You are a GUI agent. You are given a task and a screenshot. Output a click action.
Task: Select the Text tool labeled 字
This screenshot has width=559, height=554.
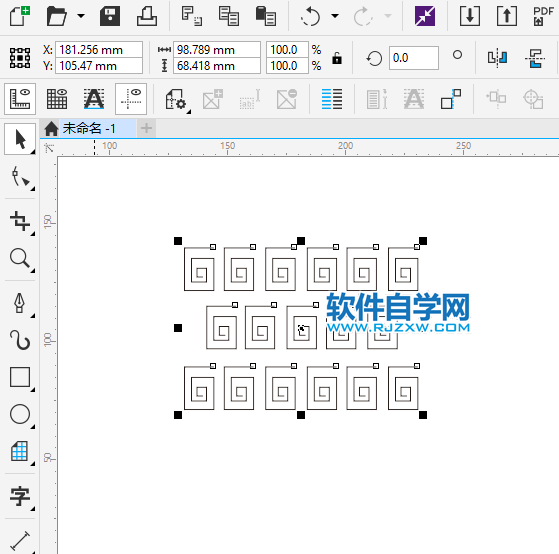20,496
